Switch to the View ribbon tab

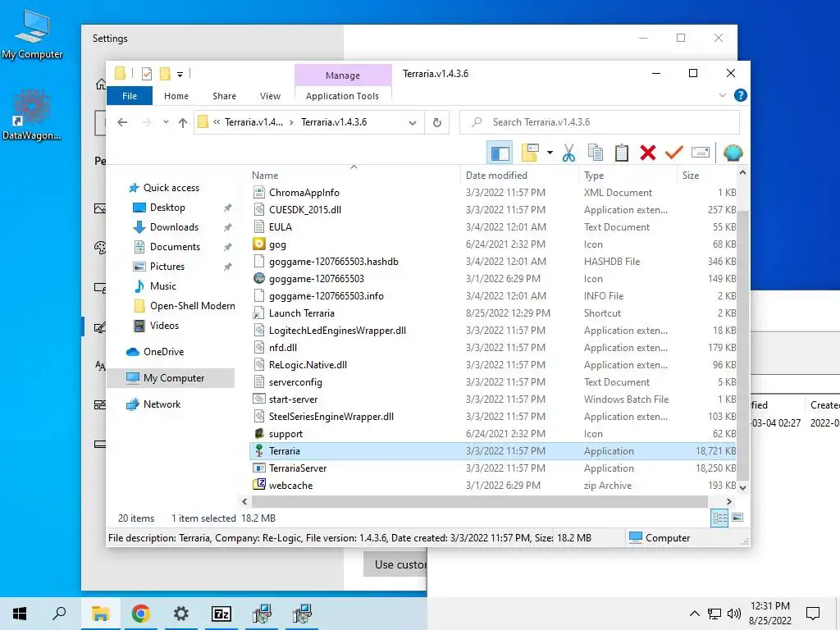coord(270,96)
